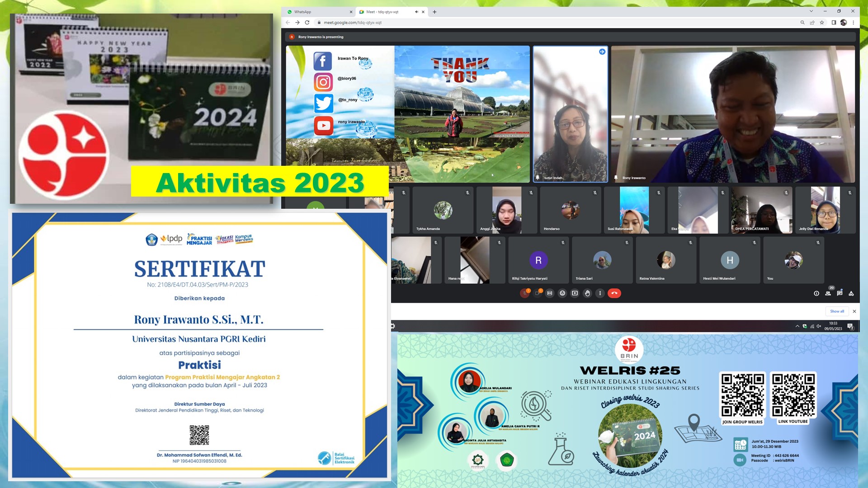The height and width of the screenshot is (488, 868).
Task: Go forward in Chrome
Action: click(297, 23)
